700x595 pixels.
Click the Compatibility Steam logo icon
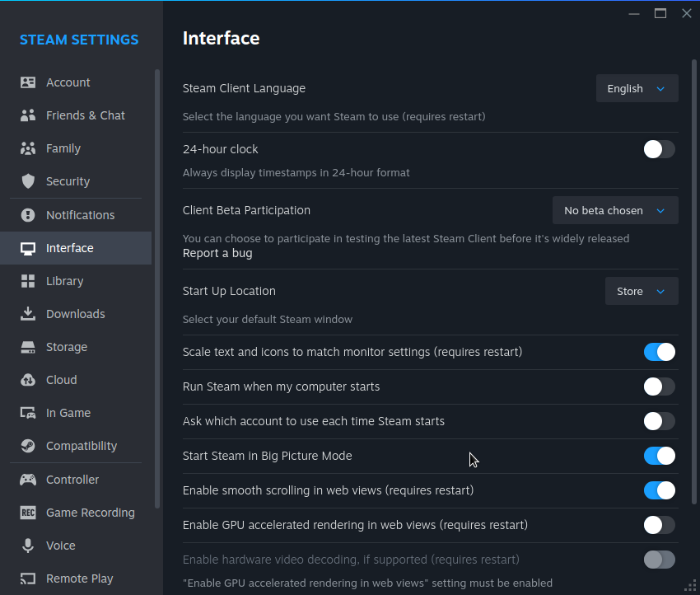tap(28, 446)
